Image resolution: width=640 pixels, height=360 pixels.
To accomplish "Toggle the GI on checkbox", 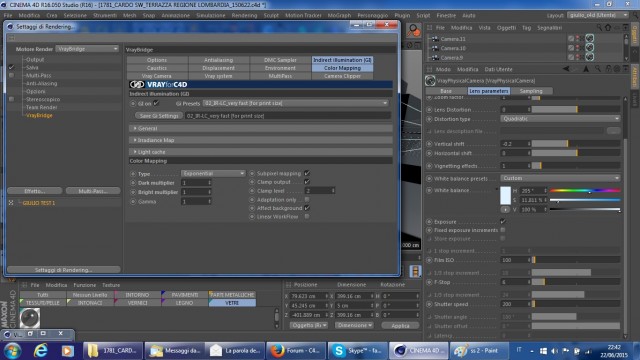I will [156, 103].
